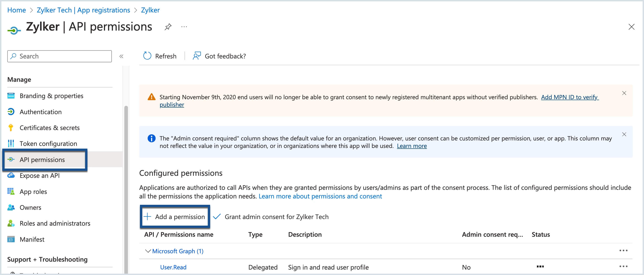
Task: Refresh the permissions list
Action: [160, 56]
